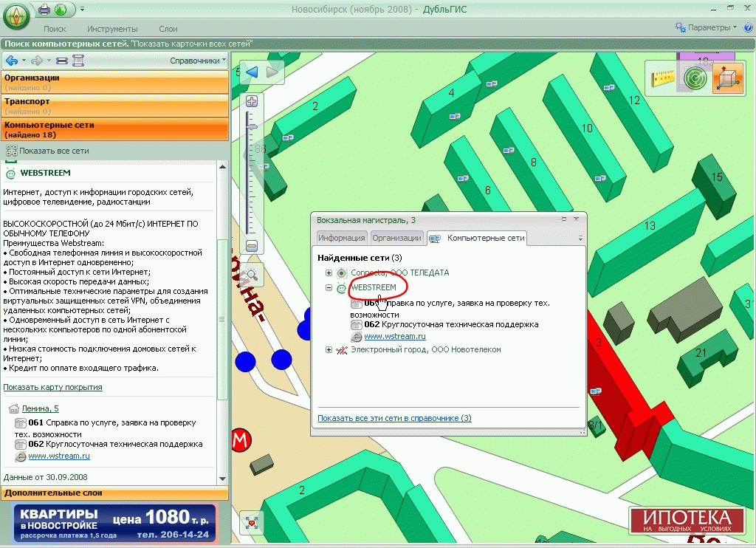The image size is (756, 548).
Task: Click map previous view blue arrow
Action: pos(252,72)
